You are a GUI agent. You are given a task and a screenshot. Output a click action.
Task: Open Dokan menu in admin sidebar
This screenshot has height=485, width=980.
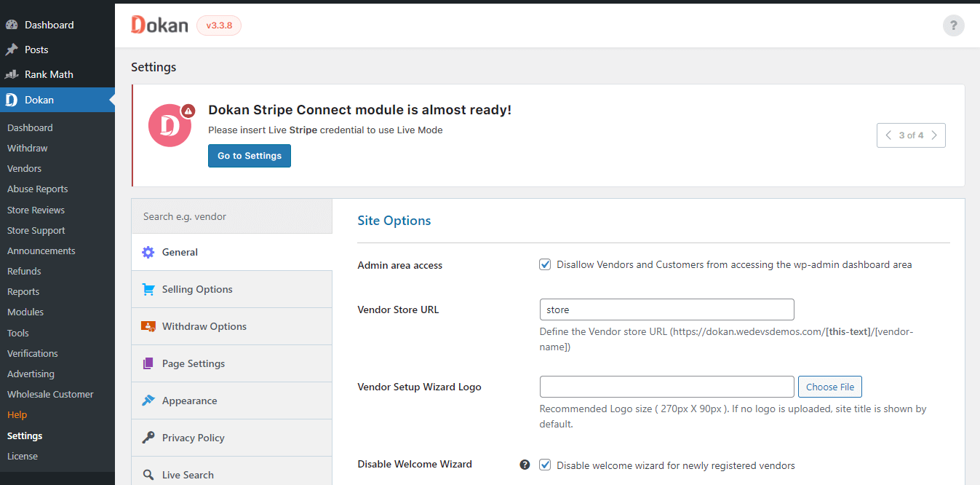[x=57, y=100]
